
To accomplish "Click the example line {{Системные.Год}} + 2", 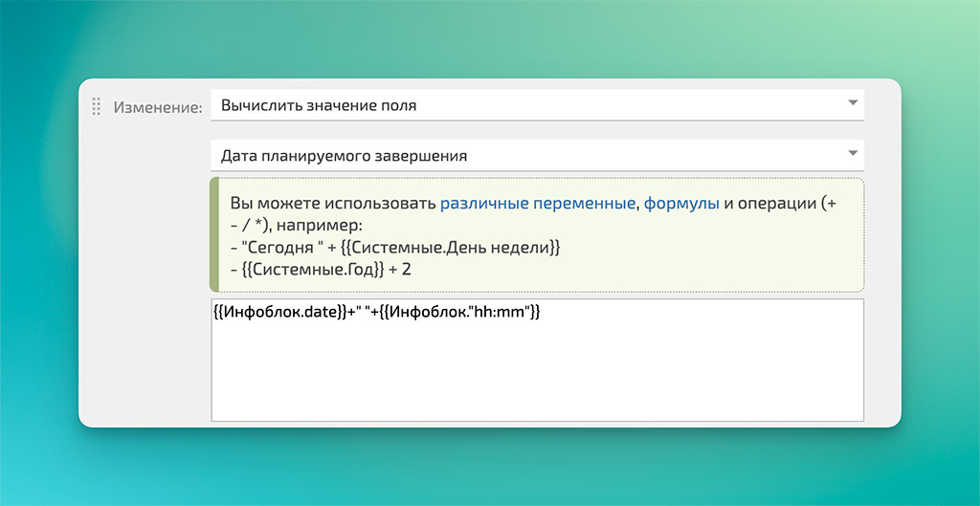I will click(x=321, y=269).
